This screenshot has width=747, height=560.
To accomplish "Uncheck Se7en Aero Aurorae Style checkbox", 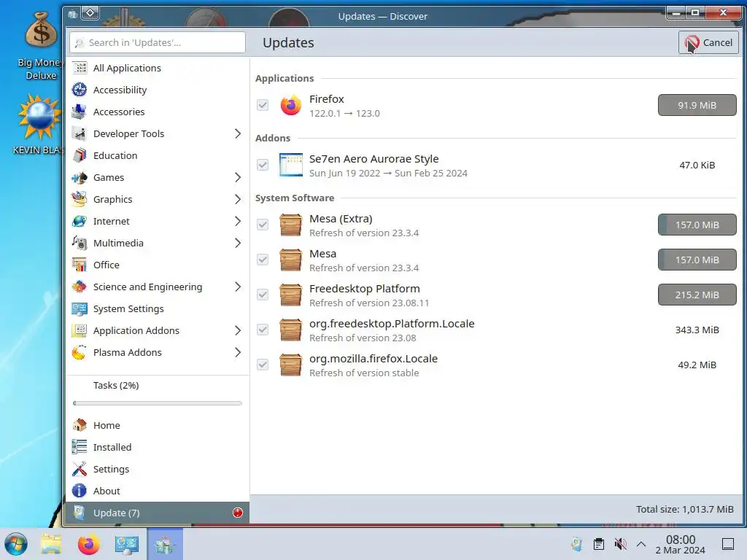I will pos(263,165).
